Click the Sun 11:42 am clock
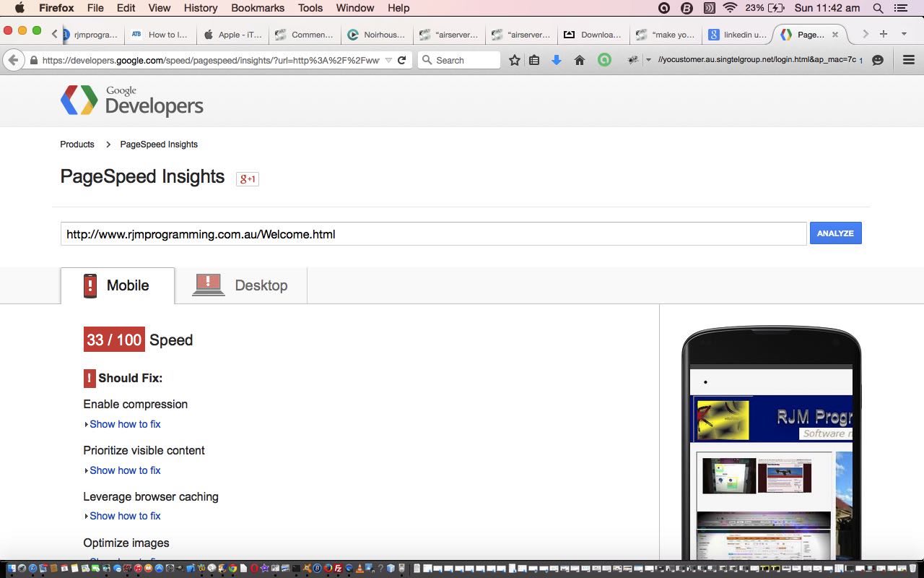The height and width of the screenshot is (578, 924). click(x=827, y=8)
